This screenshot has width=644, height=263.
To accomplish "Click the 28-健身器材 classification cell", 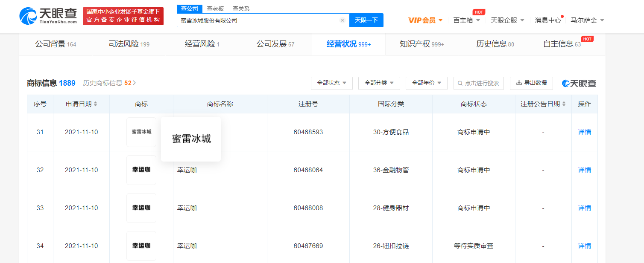I will (391, 208).
